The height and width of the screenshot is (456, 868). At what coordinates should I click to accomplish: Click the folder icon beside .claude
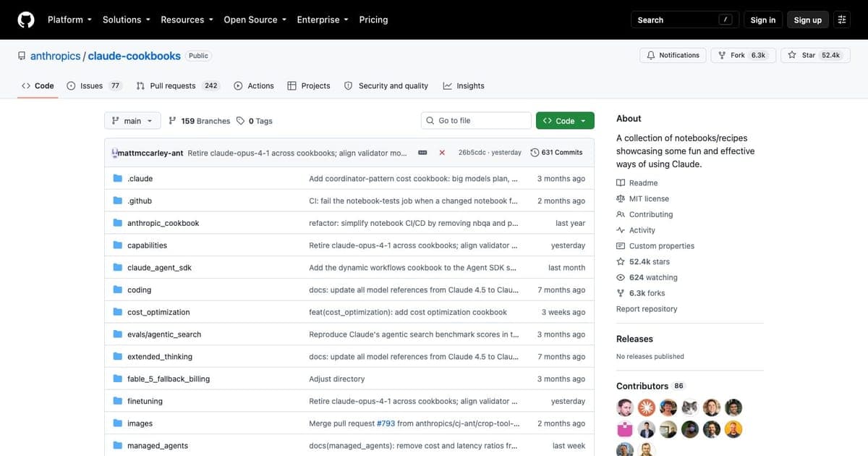tap(118, 179)
